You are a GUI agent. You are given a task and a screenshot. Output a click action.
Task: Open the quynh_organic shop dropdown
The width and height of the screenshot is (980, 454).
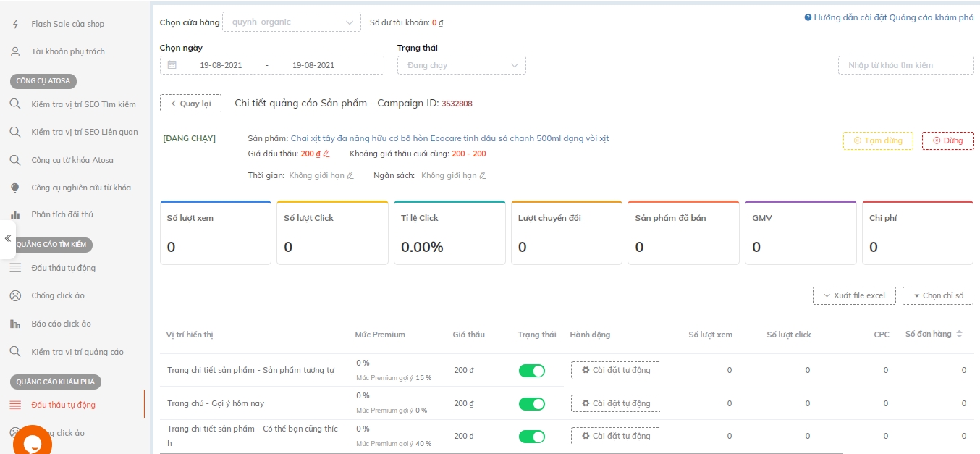(291, 22)
